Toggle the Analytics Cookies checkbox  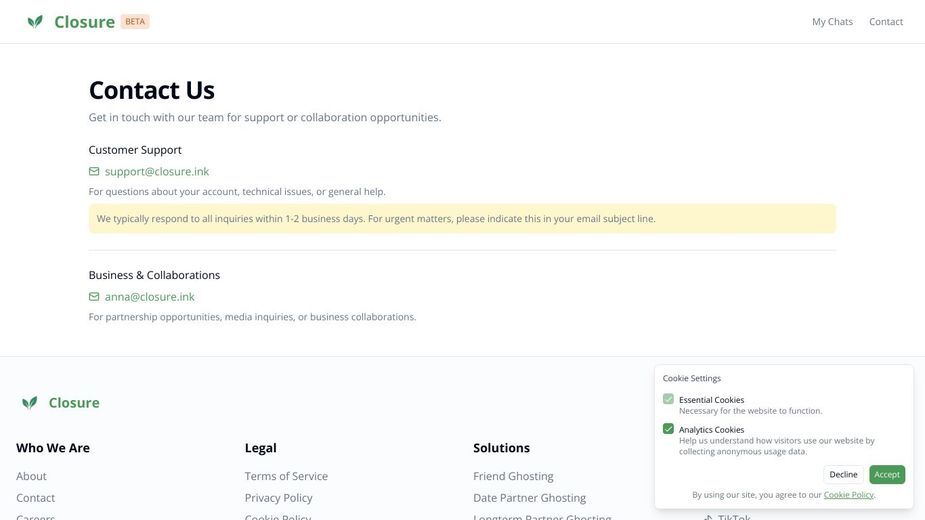[668, 429]
